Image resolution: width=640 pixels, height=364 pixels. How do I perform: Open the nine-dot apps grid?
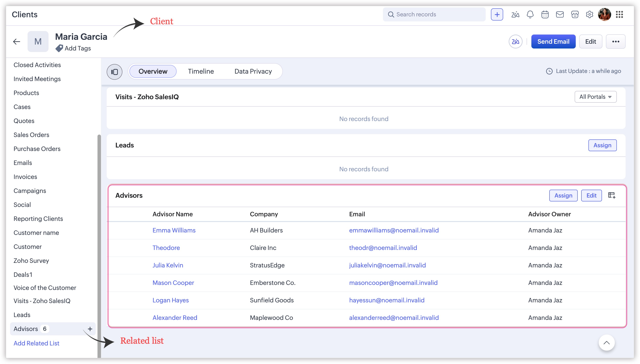(x=619, y=14)
